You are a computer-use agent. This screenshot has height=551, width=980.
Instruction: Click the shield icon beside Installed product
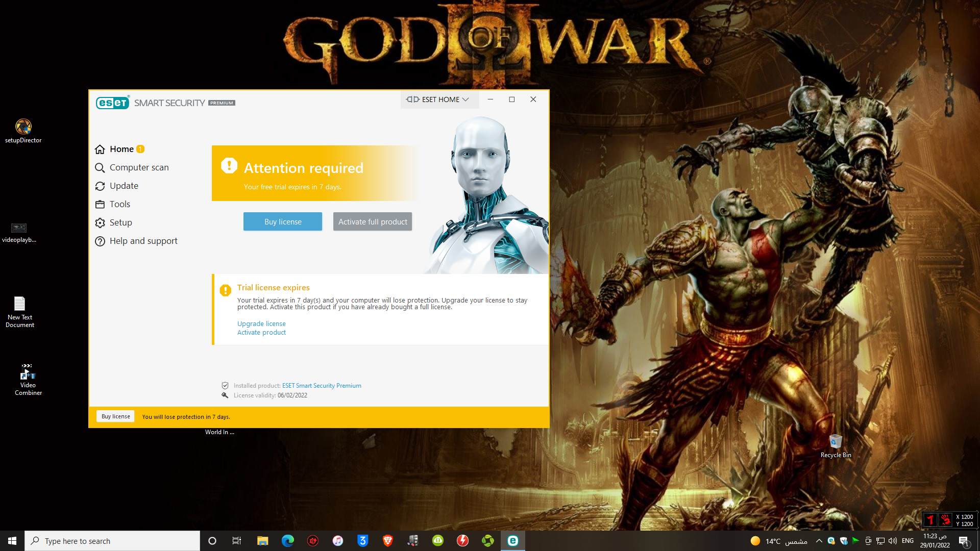coord(225,386)
